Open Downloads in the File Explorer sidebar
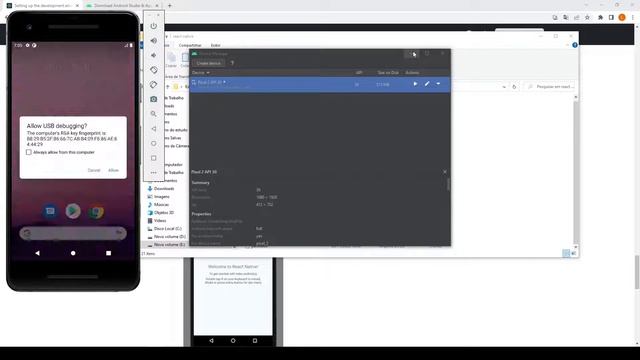 (x=164, y=189)
